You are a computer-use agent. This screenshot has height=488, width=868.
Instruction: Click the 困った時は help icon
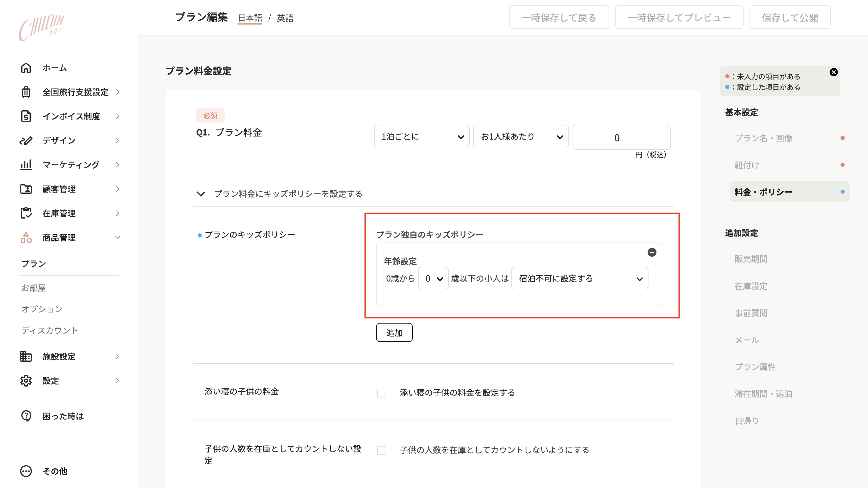click(26, 416)
